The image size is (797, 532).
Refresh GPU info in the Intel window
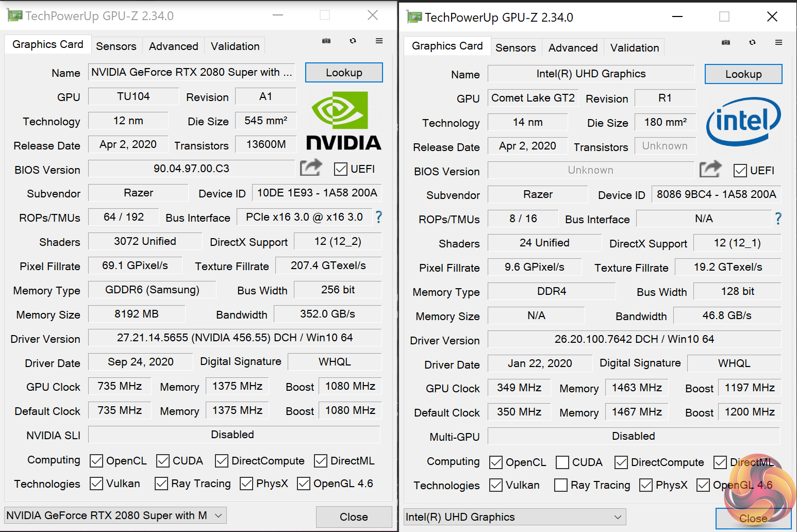tap(752, 42)
